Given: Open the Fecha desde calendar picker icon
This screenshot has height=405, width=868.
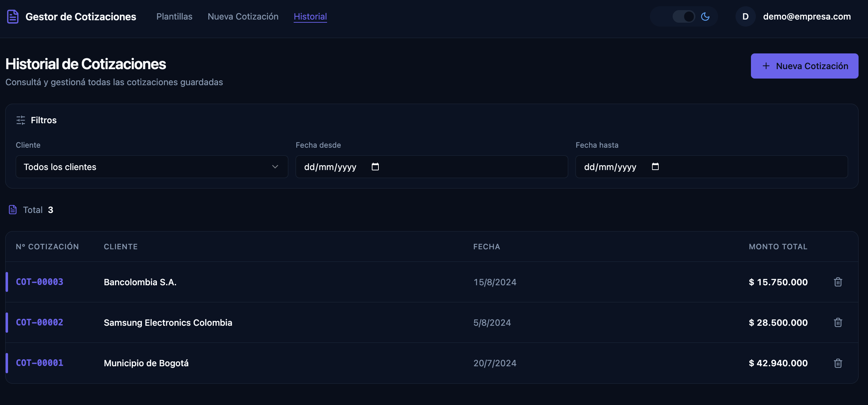Looking at the screenshot, I should coord(375,167).
